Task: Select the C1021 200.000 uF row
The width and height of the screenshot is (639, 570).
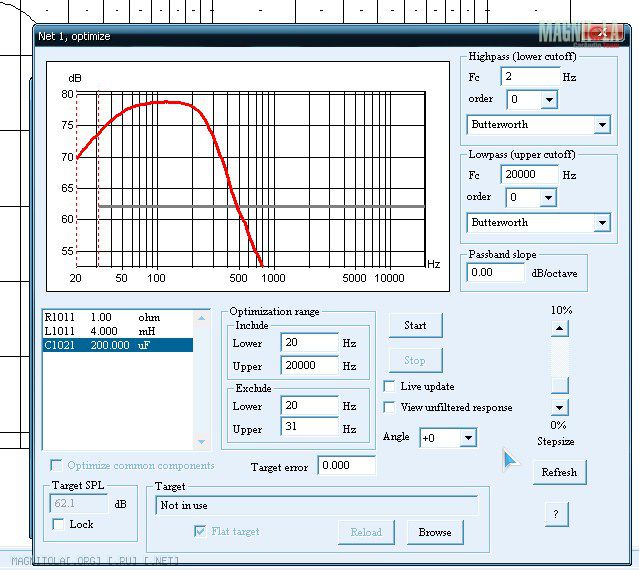Action: click(x=117, y=345)
